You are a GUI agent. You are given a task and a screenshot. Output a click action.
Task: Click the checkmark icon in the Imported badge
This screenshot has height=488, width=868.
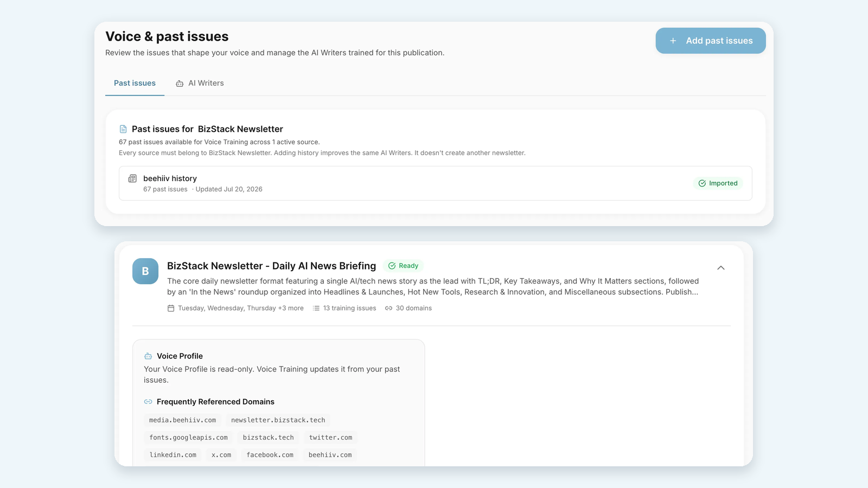[702, 183]
